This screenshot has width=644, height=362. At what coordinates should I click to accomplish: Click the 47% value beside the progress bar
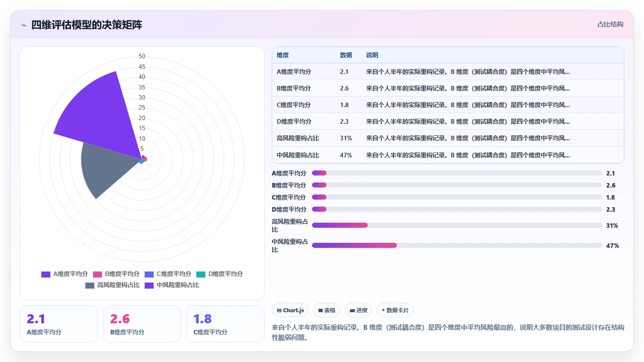pyautogui.click(x=612, y=246)
